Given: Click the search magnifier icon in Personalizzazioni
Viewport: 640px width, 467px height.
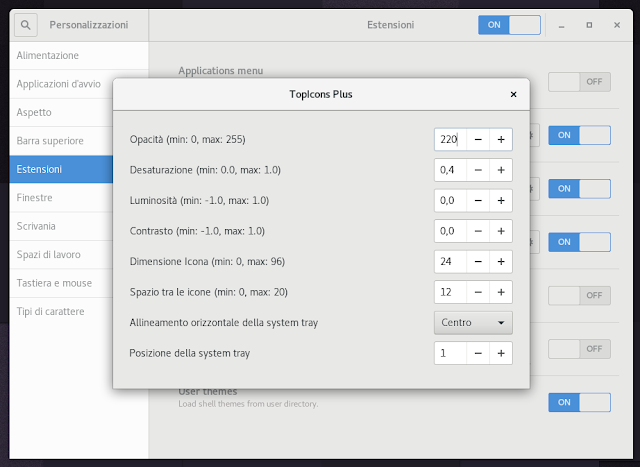Looking at the screenshot, I should click(x=26, y=25).
